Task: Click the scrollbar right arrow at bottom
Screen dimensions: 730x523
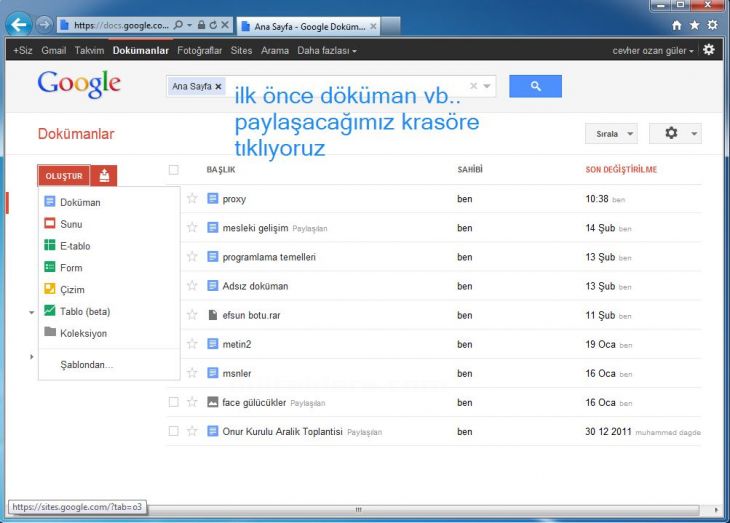Action: point(716,509)
